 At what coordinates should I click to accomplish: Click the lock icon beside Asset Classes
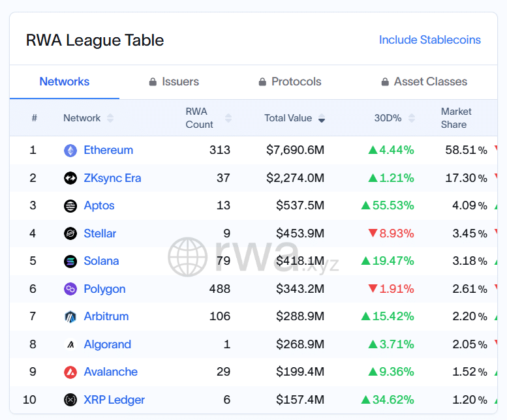(385, 82)
